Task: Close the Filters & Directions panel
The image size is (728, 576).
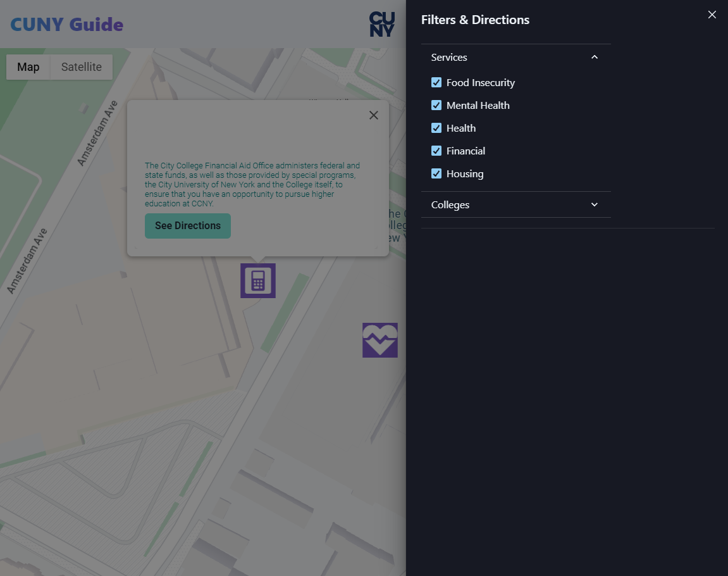Action: coord(712,15)
